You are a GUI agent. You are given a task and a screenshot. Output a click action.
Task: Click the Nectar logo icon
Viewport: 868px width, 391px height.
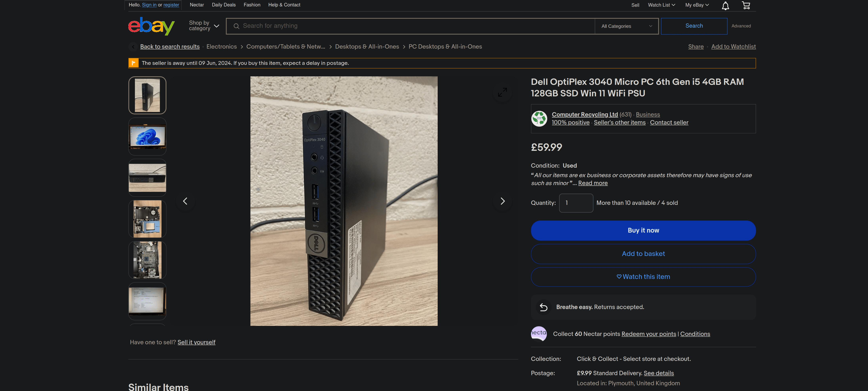tap(539, 333)
